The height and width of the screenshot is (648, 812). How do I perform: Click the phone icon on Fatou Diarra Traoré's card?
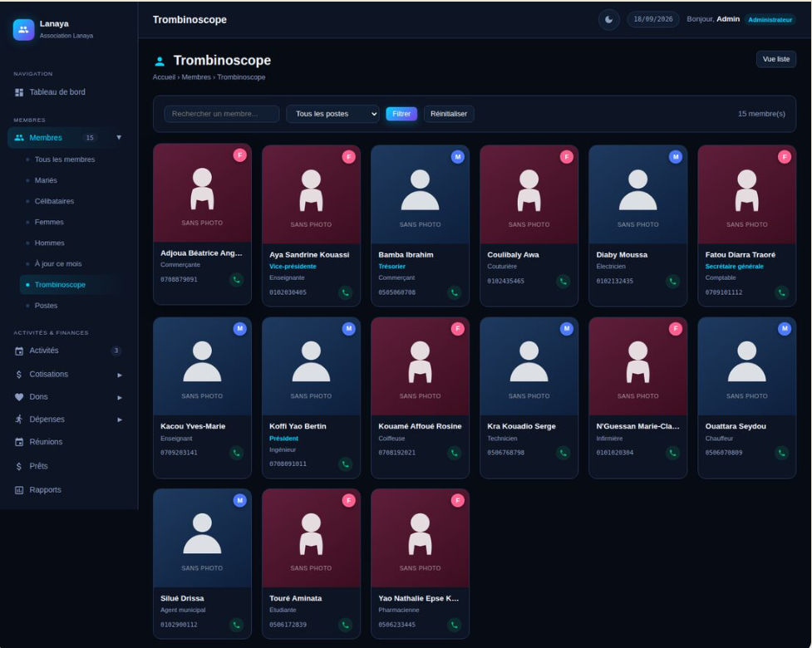[x=781, y=292]
